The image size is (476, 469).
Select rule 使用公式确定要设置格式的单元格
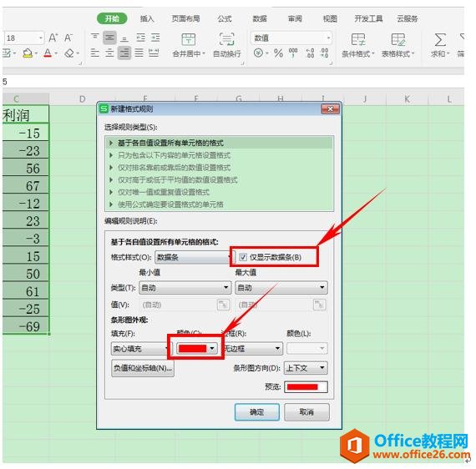pos(219,204)
